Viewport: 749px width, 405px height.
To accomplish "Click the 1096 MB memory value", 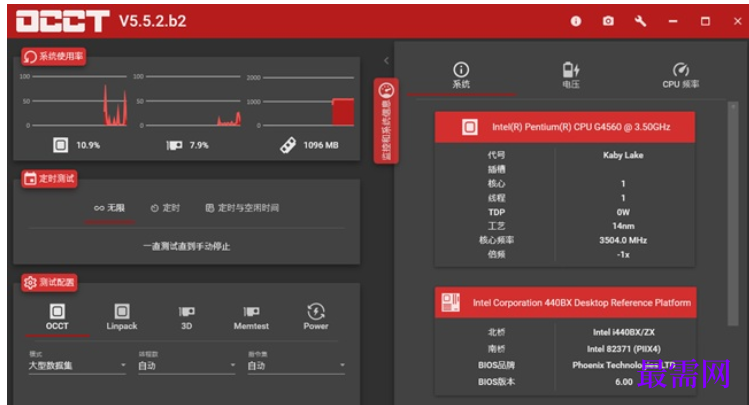I will [x=321, y=145].
